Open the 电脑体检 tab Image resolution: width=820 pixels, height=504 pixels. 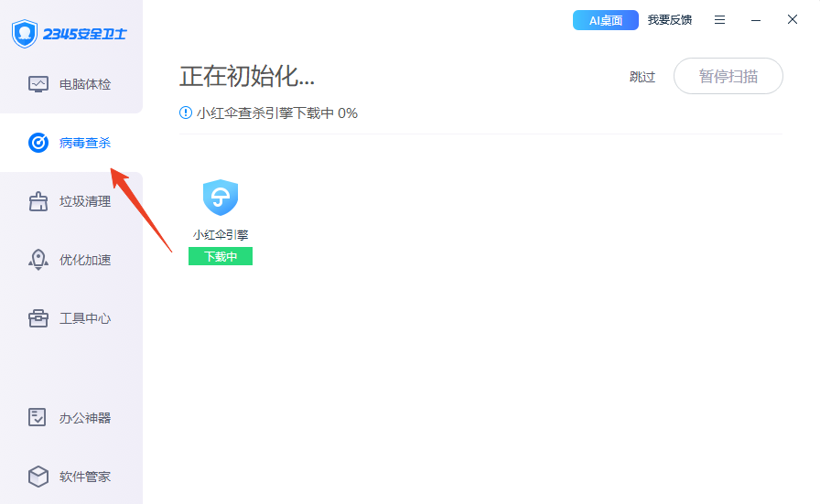click(x=71, y=84)
